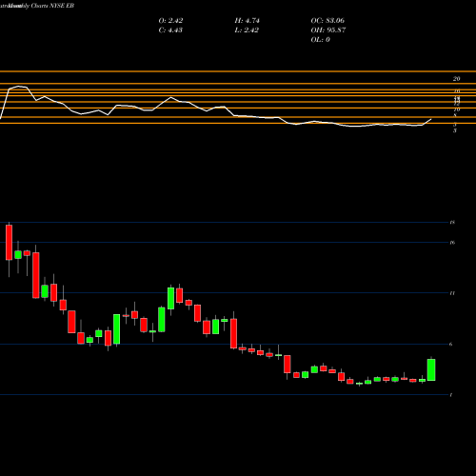Screen dimensions: 476x476
Task: Click the 'OC: 83.06' reading
Action: tap(327, 21)
